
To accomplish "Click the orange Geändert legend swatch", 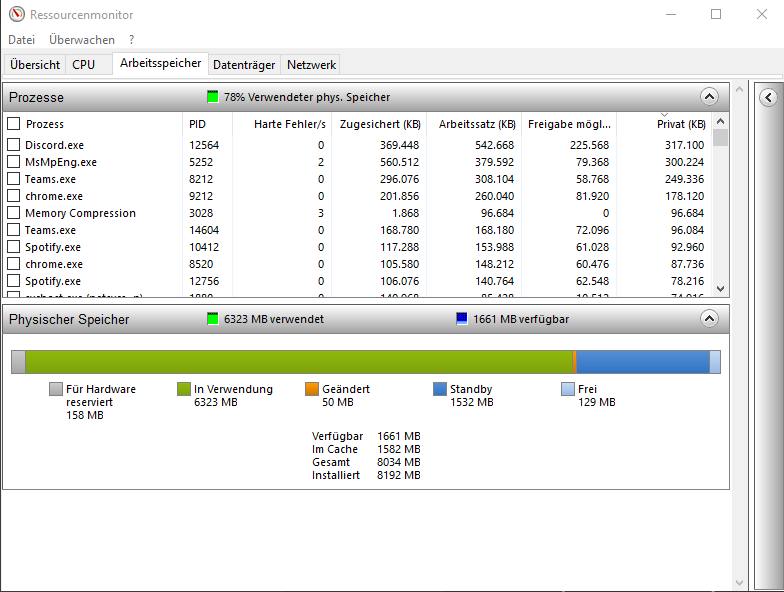I will tap(312, 389).
